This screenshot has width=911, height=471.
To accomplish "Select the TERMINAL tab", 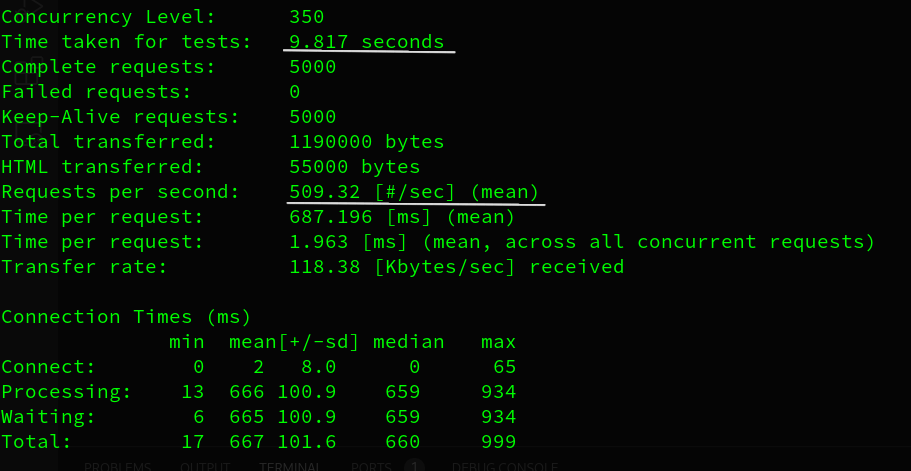I will (x=290, y=466).
